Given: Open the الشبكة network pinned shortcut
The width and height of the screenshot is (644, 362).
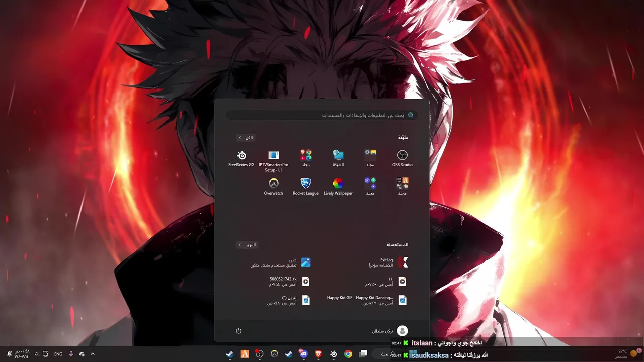Looking at the screenshot, I should 338,158.
